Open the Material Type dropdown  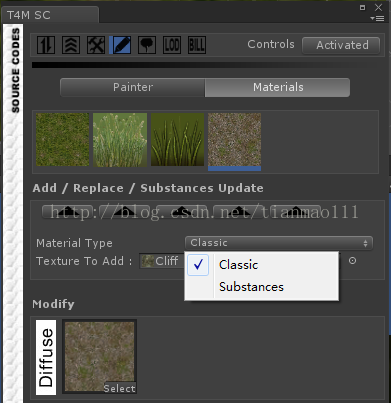click(279, 243)
